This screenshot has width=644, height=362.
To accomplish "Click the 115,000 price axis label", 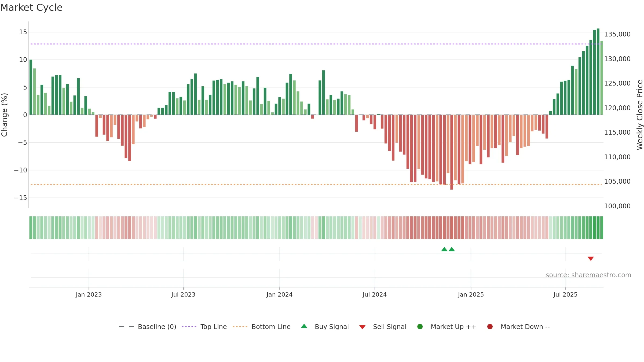I will (x=617, y=132).
